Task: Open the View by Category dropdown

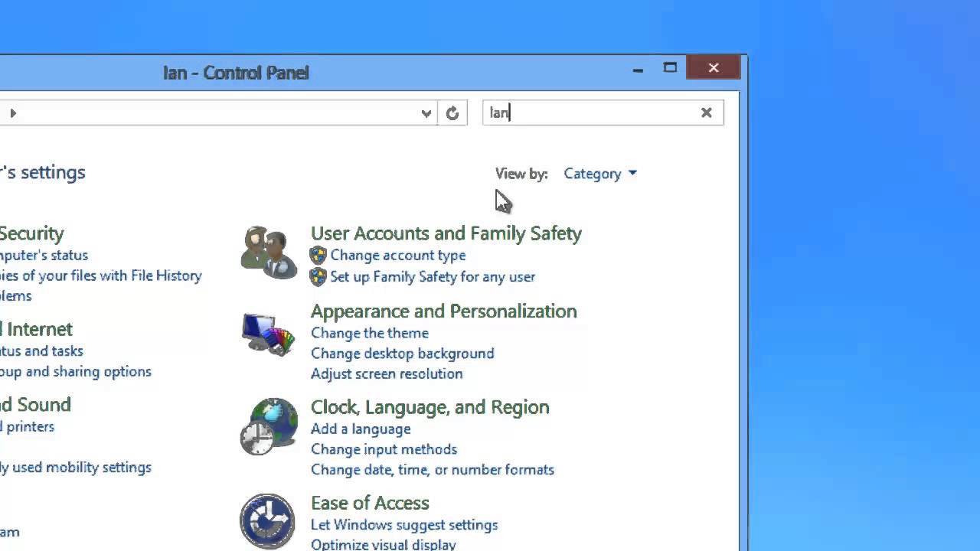Action: (x=600, y=174)
